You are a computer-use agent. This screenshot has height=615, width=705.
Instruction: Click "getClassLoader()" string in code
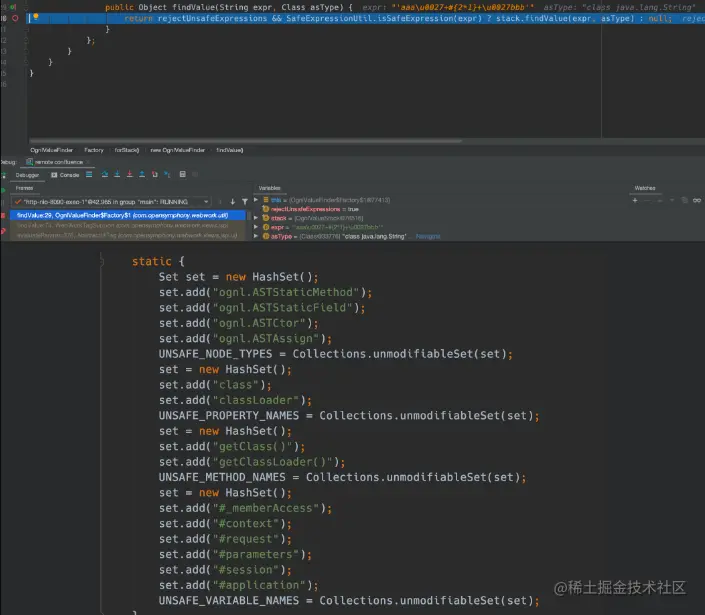tap(272, 462)
